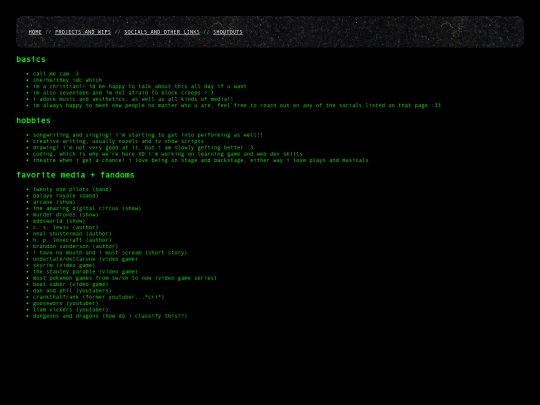This screenshot has height=405, width=540.
Task: Click 'most pokemon games from sw/sh' entry
Action: coord(125,278)
